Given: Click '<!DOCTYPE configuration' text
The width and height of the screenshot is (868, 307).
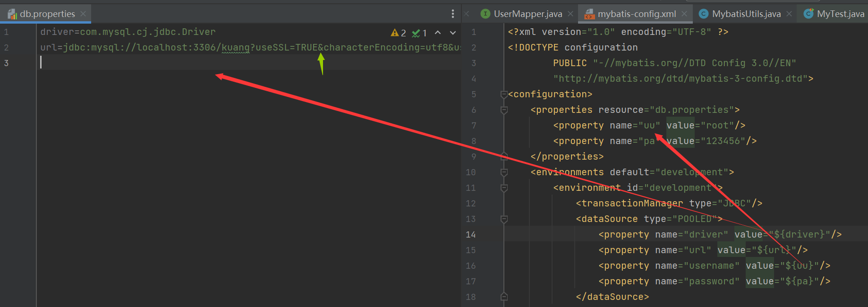Looking at the screenshot, I should (573, 47).
